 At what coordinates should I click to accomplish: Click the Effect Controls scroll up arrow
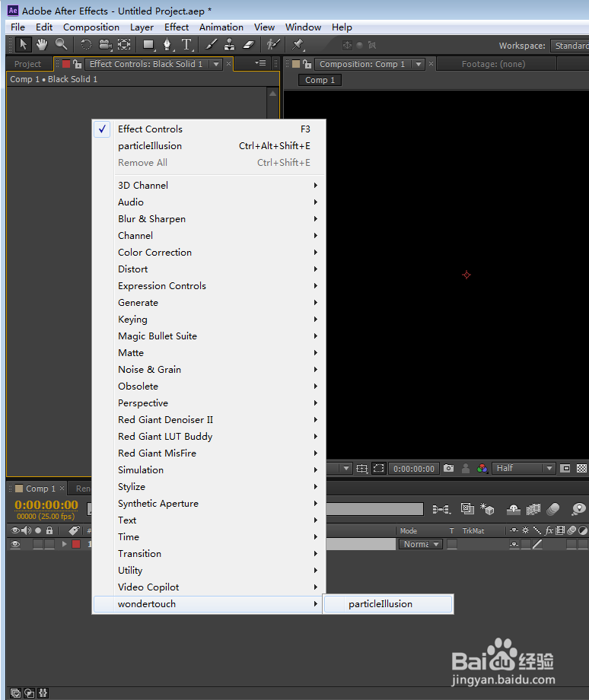pyautogui.click(x=273, y=94)
